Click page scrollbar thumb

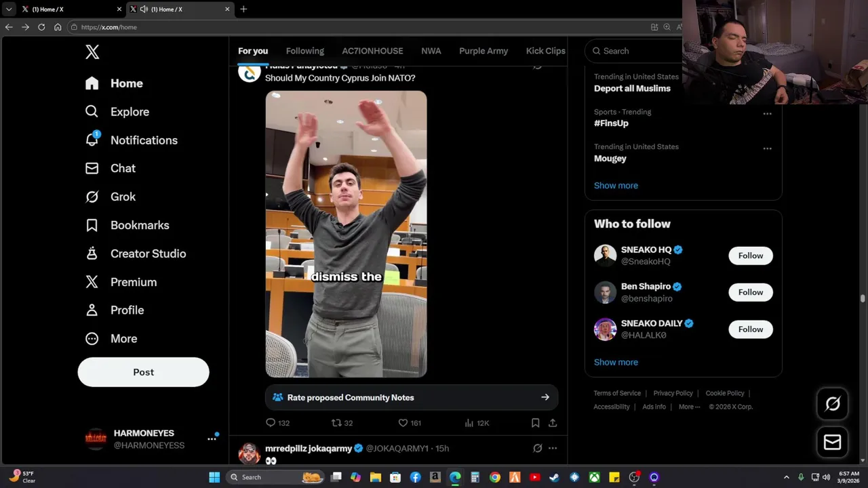[863, 298]
